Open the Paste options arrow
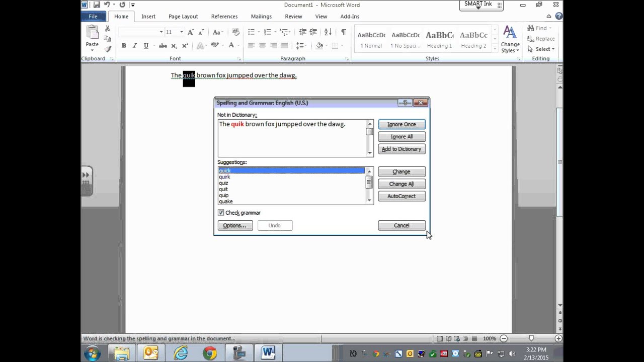The height and width of the screenshot is (362, 644). point(92,50)
